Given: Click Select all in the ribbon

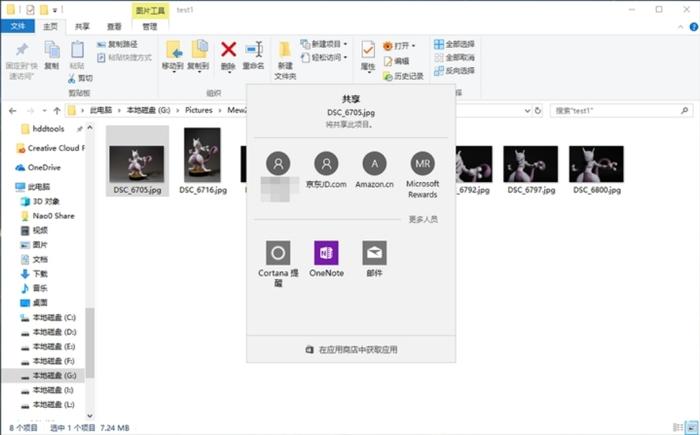Looking at the screenshot, I should 454,44.
